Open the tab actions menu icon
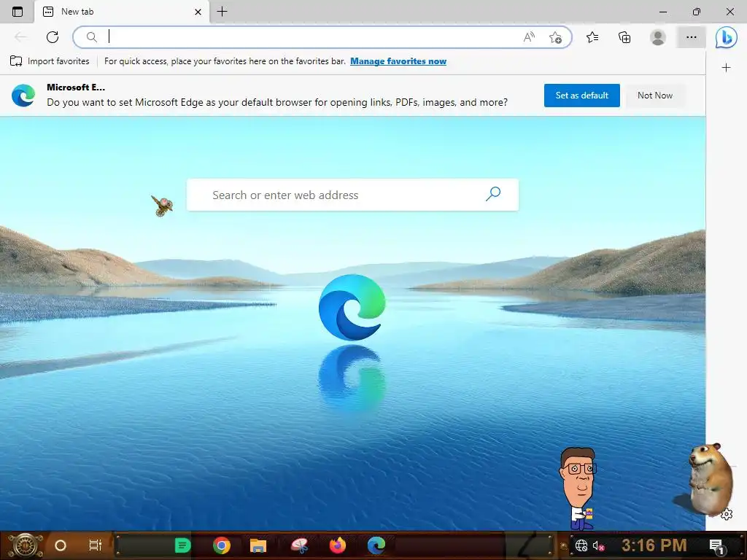Screen dimensions: 747x560 18,12
